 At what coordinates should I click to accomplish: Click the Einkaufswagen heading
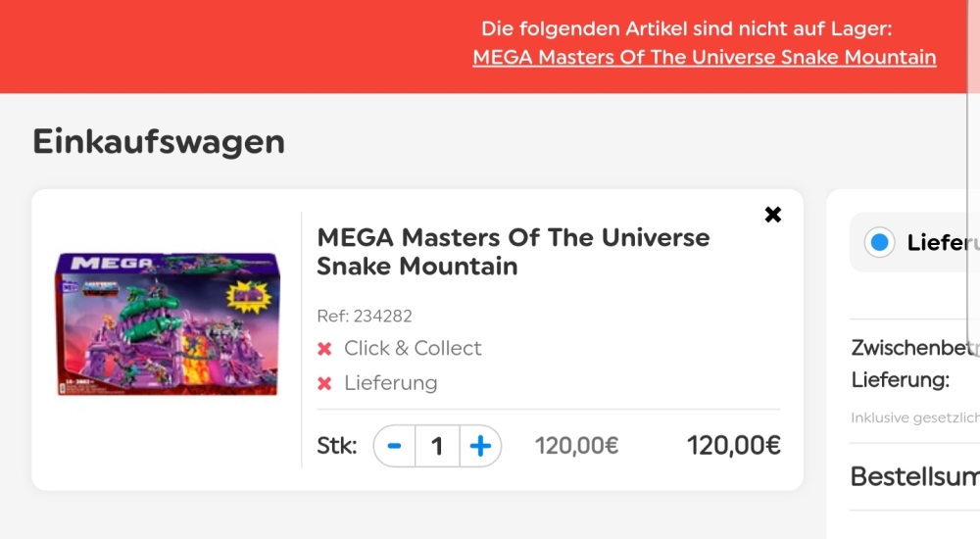coord(159,141)
